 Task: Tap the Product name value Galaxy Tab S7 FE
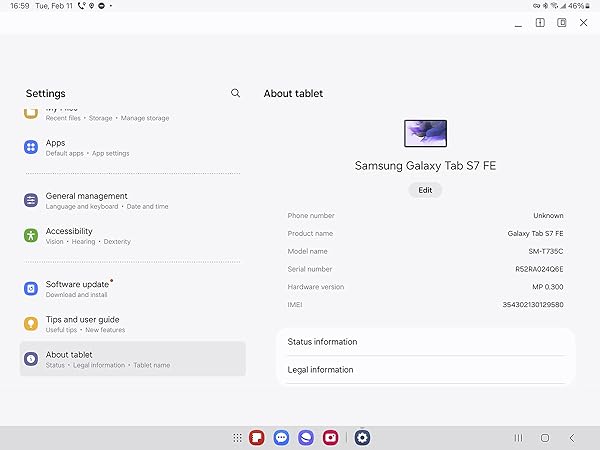[535, 233]
